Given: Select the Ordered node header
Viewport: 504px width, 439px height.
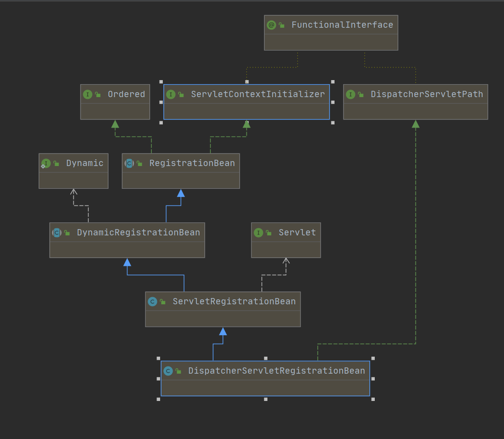Looking at the screenshot, I should (x=121, y=94).
